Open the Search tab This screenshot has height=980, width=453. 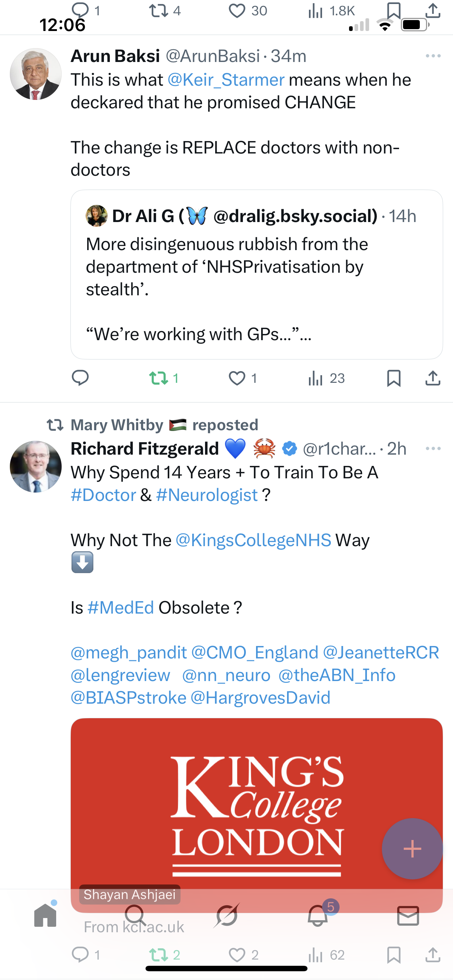point(136,915)
